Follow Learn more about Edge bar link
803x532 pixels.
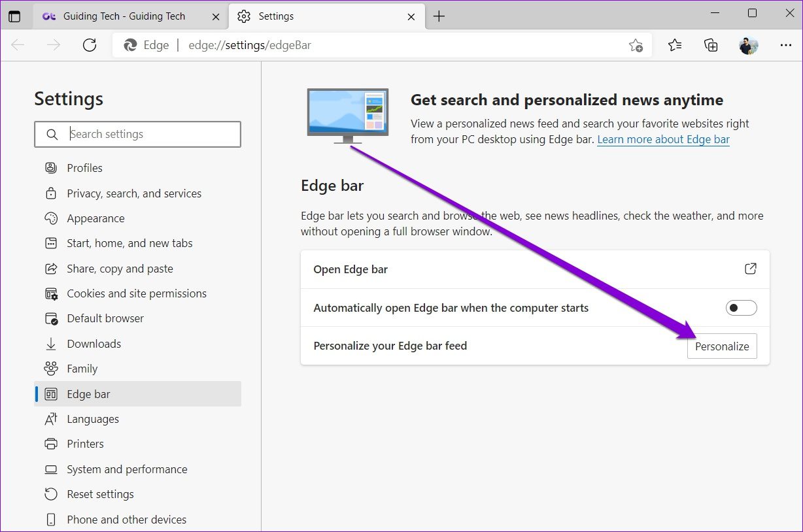point(663,139)
